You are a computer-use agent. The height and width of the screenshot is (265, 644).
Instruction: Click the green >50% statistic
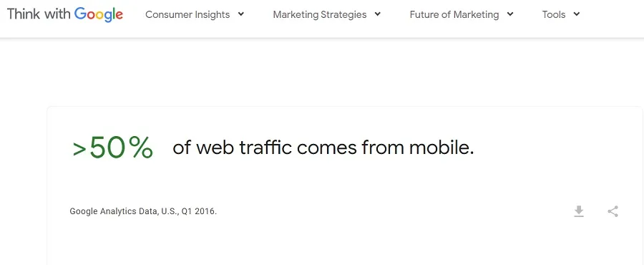coord(113,148)
